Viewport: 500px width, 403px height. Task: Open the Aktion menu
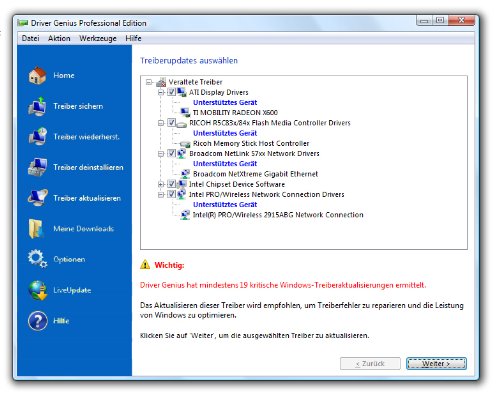59,38
